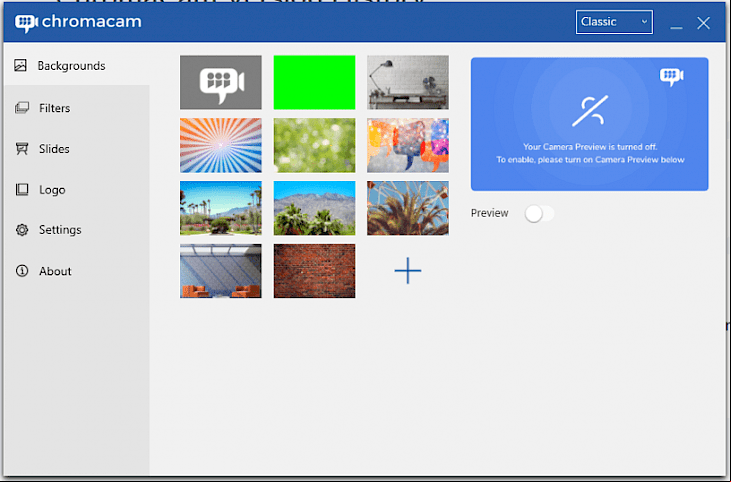Select the gray chromacam logo background
Viewport: 731px width, 482px height.
click(221, 82)
